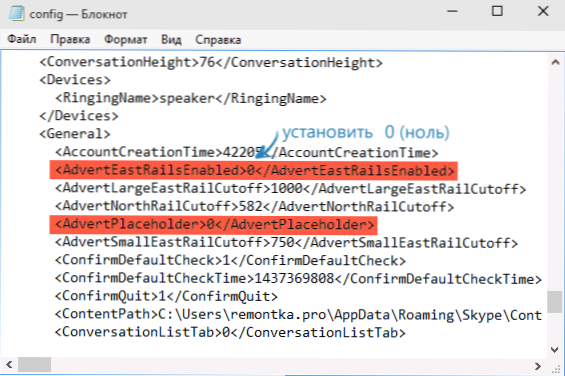Minimize the config Notepad window
The image size is (565, 376).
452,12
